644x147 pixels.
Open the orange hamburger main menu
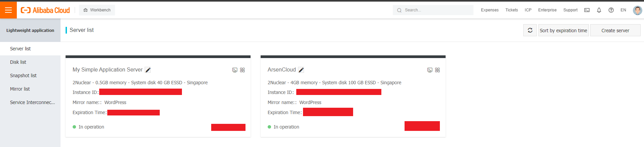pyautogui.click(x=8, y=10)
